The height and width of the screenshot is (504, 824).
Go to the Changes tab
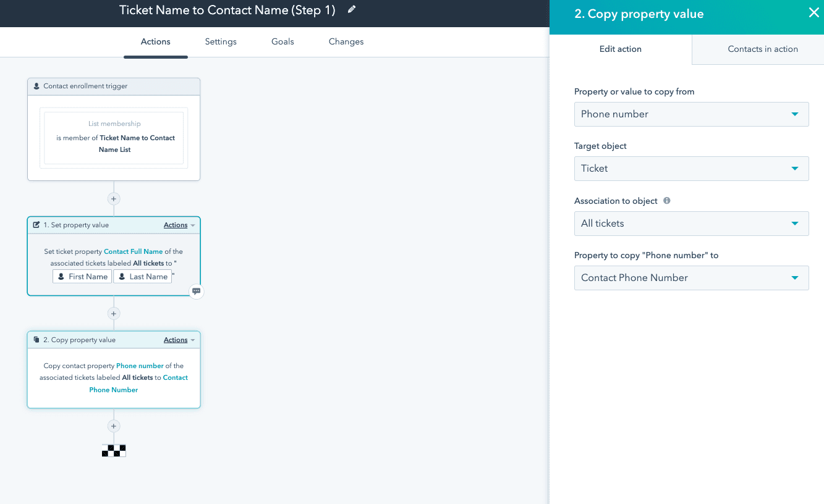346,42
